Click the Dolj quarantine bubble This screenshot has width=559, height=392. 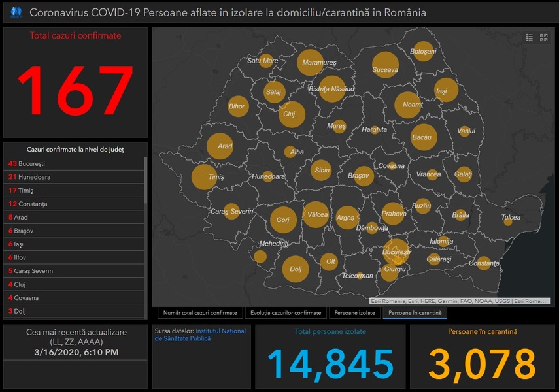pyautogui.click(x=296, y=268)
